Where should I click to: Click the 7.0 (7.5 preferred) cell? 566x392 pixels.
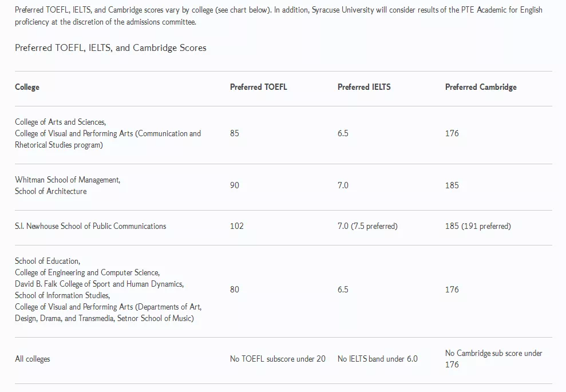[367, 226]
